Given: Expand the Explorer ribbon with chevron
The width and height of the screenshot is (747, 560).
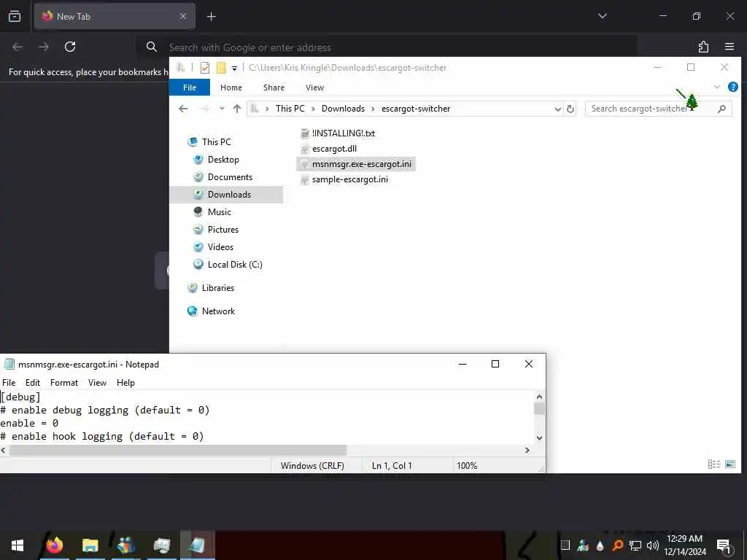Looking at the screenshot, I should coord(716,87).
